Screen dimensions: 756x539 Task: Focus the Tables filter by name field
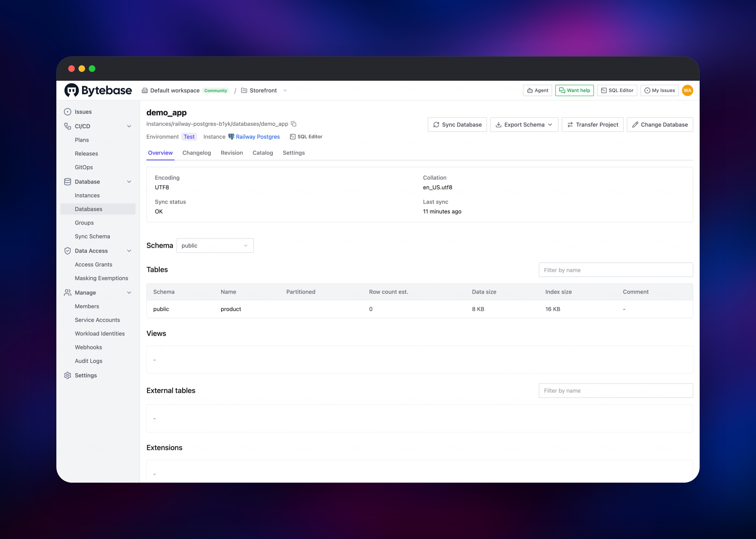[616, 270]
